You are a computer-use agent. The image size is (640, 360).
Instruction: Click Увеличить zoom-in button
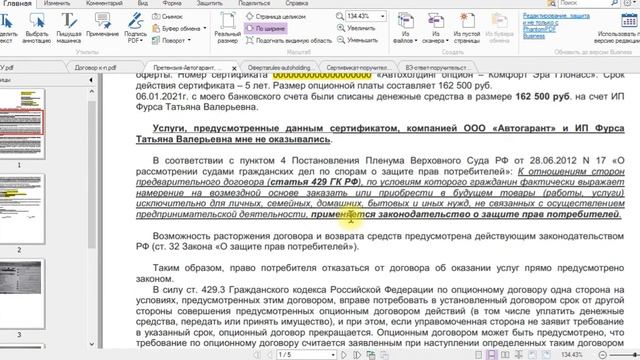pos(356,28)
